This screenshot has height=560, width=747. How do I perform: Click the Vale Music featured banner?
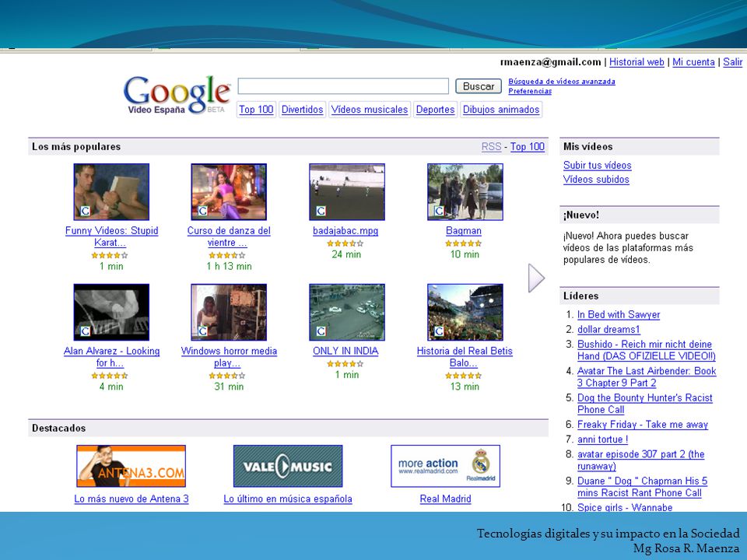click(x=288, y=466)
